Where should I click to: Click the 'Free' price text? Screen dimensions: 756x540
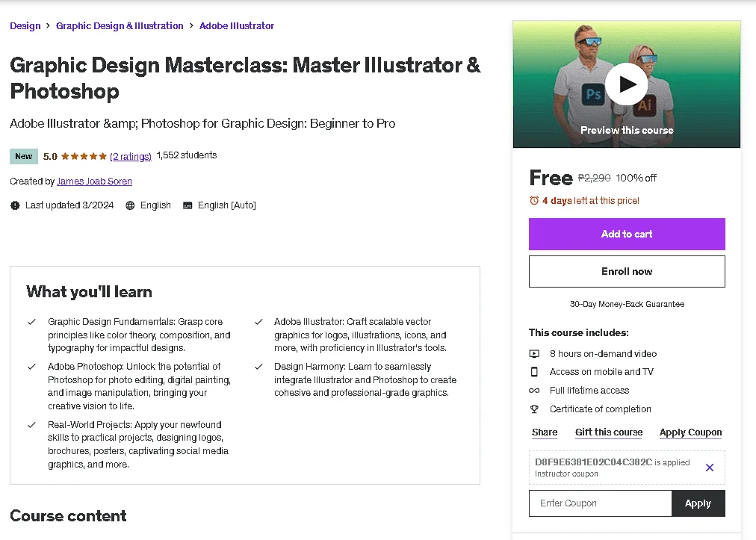pyautogui.click(x=551, y=178)
